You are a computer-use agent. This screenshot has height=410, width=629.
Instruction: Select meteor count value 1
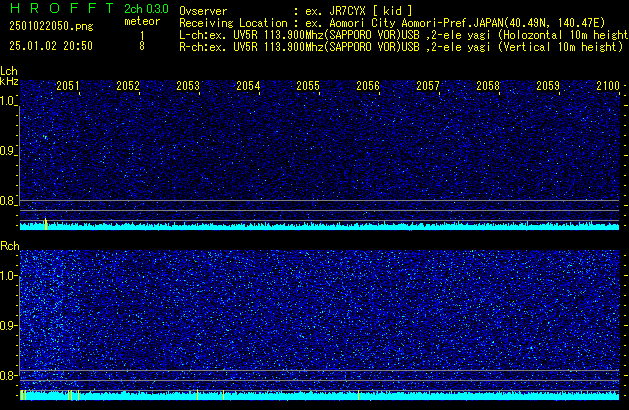coord(142,36)
